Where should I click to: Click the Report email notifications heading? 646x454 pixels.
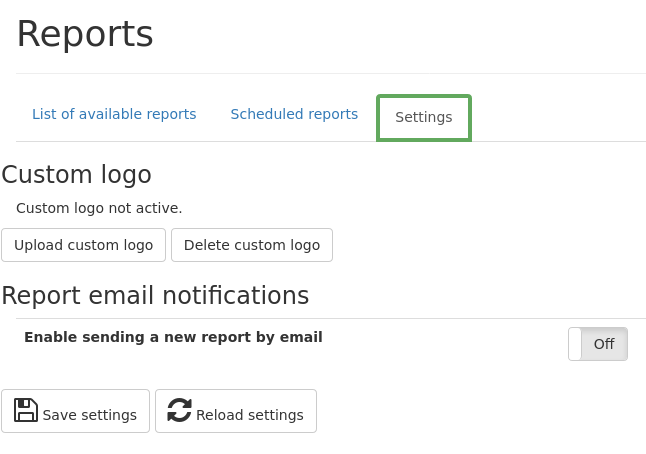pos(155,295)
